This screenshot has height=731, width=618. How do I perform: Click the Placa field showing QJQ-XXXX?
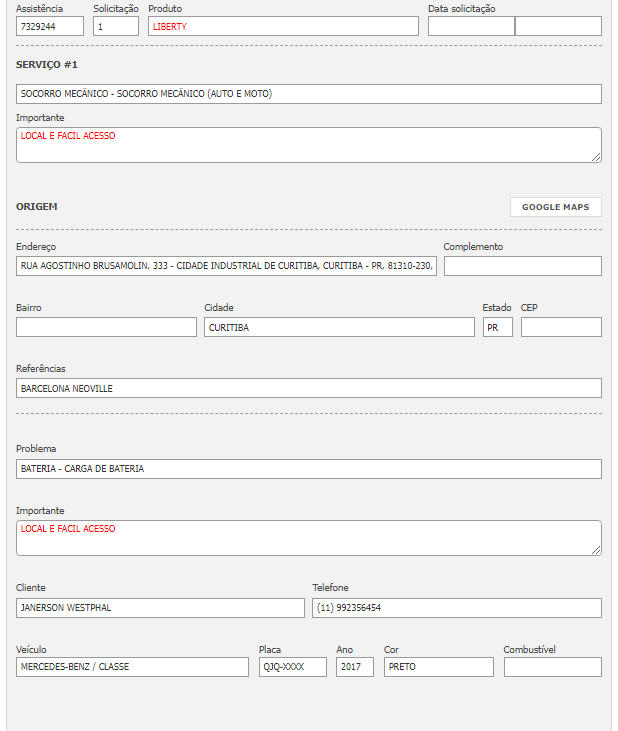click(292, 667)
